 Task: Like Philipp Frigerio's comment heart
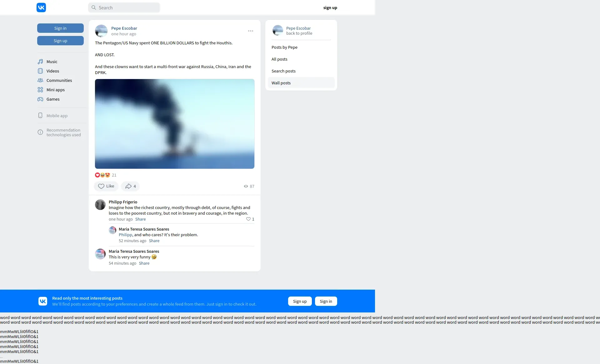pyautogui.click(x=248, y=219)
